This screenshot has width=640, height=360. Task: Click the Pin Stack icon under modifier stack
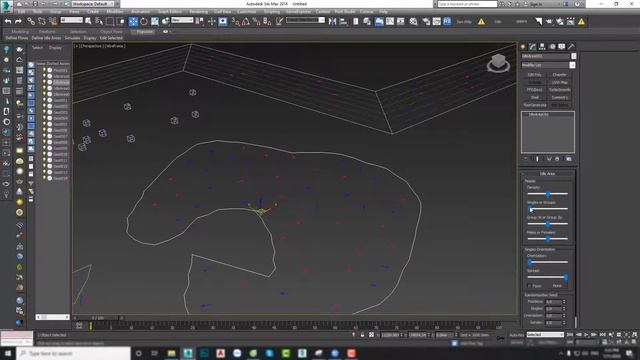[x=526, y=158]
